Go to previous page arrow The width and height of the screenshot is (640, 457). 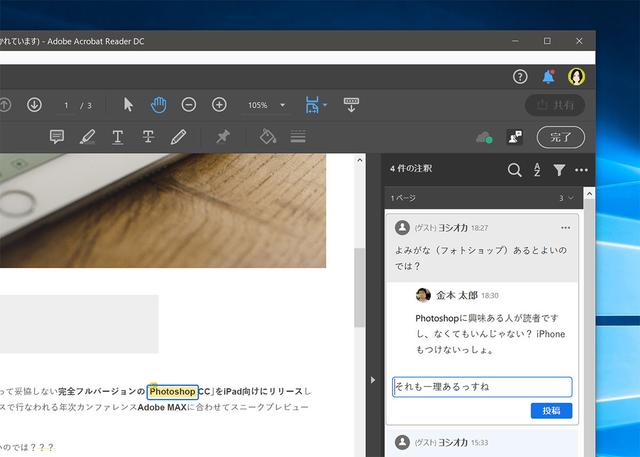click(x=4, y=105)
